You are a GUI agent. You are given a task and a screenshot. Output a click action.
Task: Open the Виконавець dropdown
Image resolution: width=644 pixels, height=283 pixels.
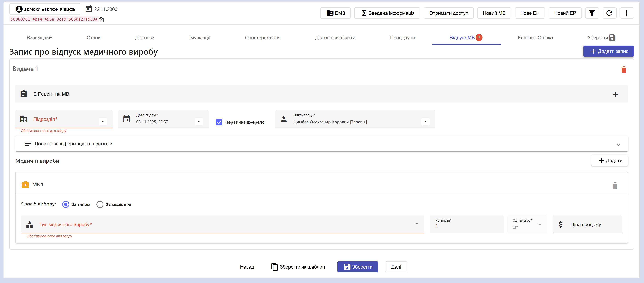(425, 122)
